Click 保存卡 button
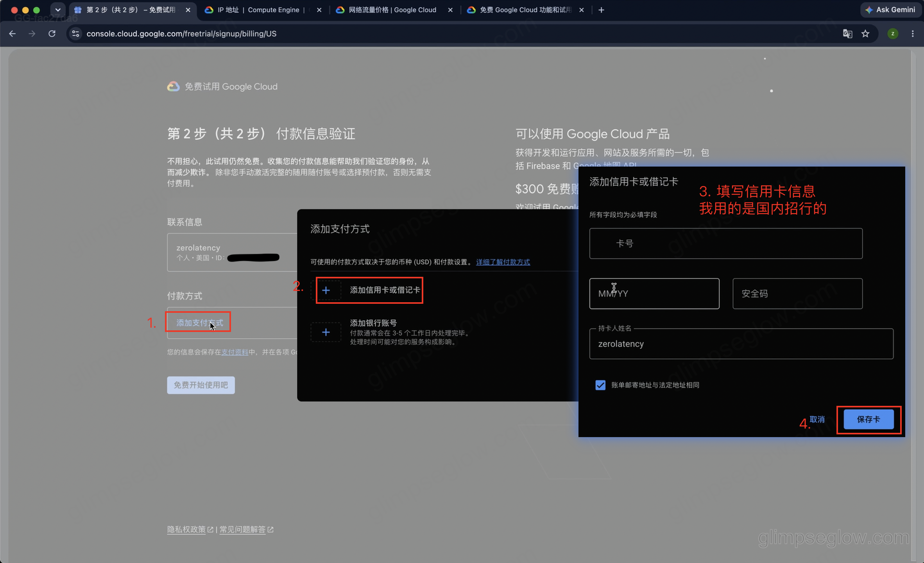The width and height of the screenshot is (924, 563). [x=868, y=420]
